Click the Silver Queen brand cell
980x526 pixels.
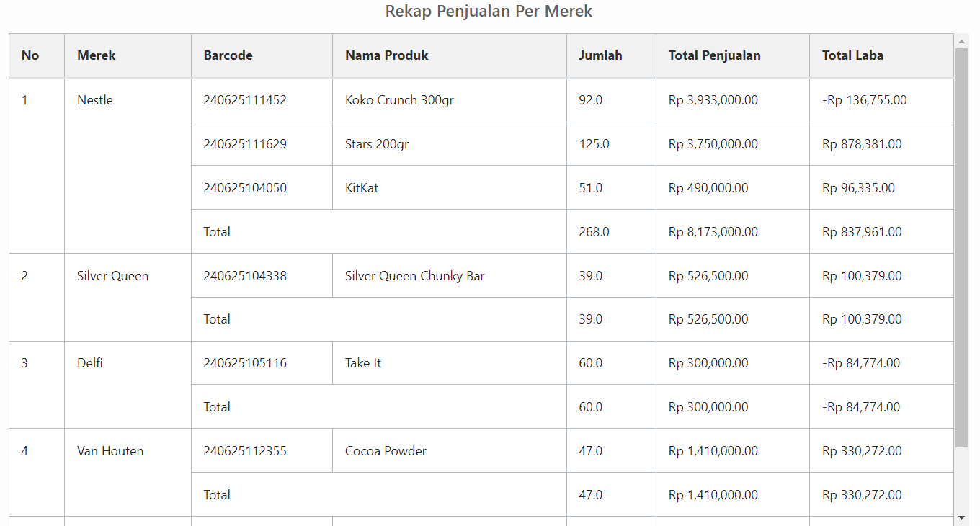113,276
